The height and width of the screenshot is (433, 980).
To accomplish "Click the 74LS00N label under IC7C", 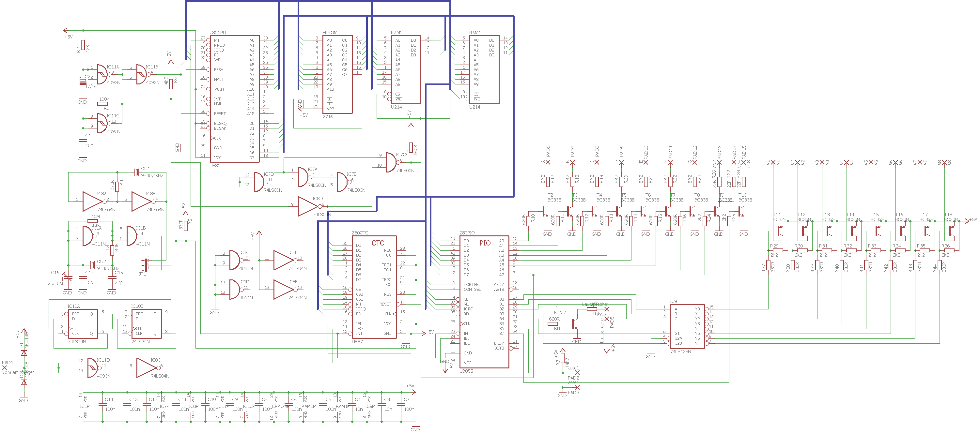I will (405, 171).
